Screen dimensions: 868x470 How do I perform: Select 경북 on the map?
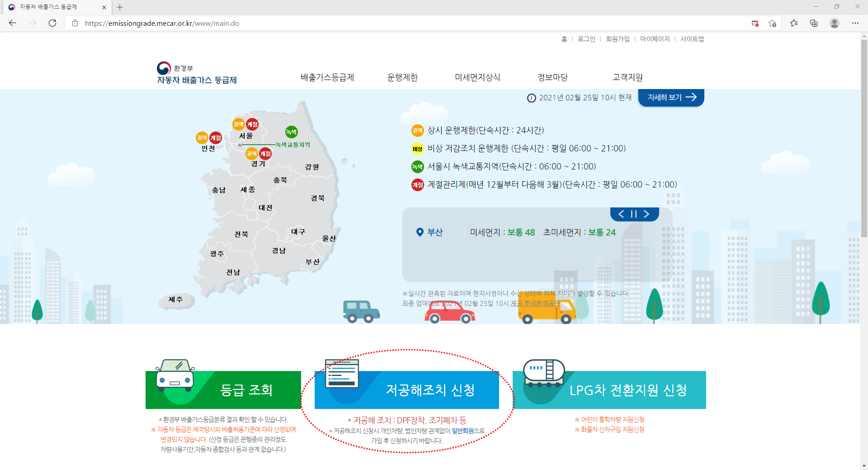(x=318, y=198)
